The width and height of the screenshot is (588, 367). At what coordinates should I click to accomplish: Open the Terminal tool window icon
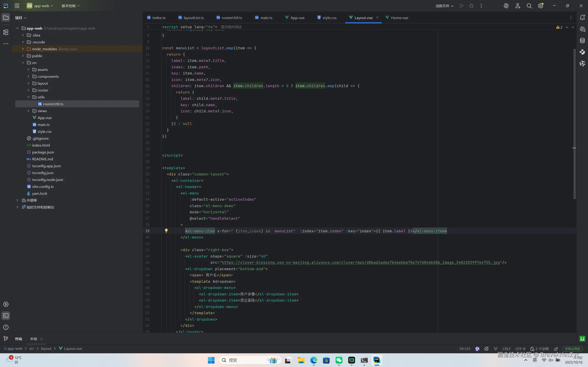coord(6,316)
